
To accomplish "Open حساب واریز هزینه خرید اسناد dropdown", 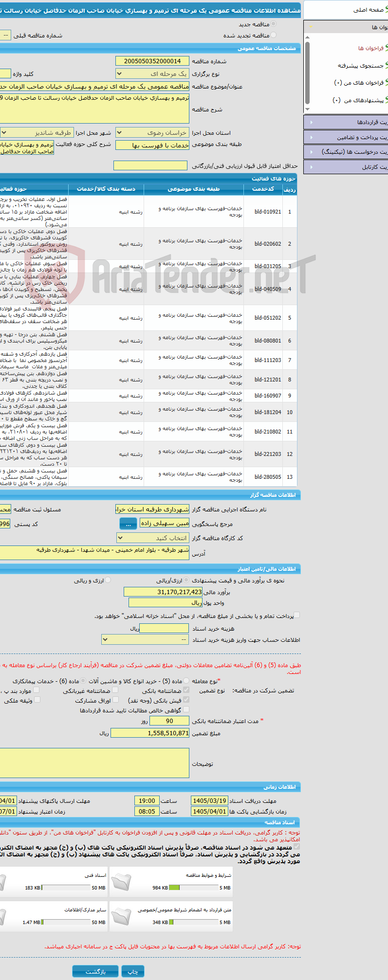I will (x=145, y=639).
